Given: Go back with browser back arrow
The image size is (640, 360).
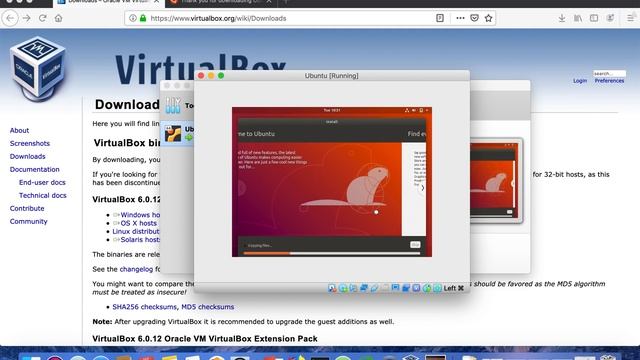Looking at the screenshot, I should pyautogui.click(x=10, y=18).
